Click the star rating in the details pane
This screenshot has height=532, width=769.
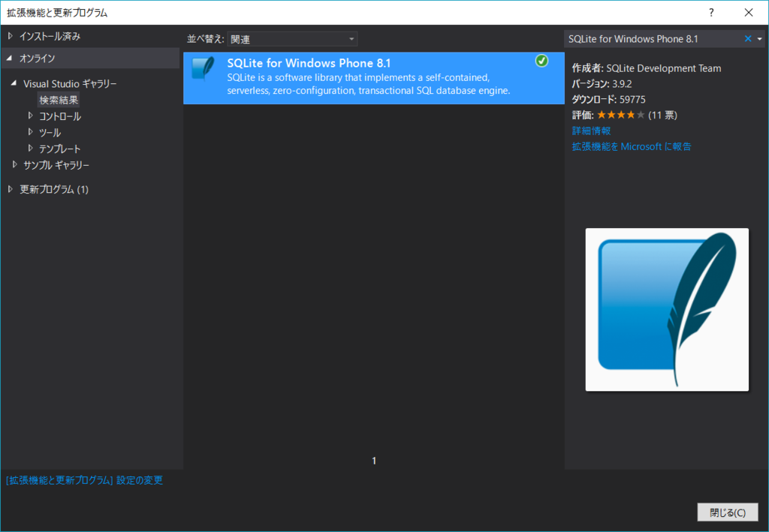point(620,115)
